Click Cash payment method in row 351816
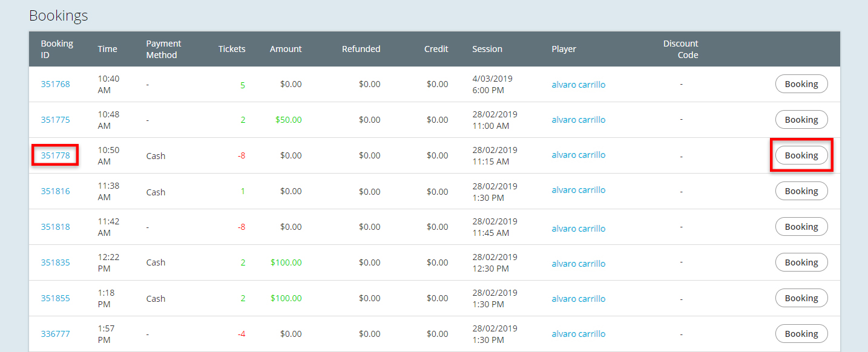 pyautogui.click(x=156, y=192)
